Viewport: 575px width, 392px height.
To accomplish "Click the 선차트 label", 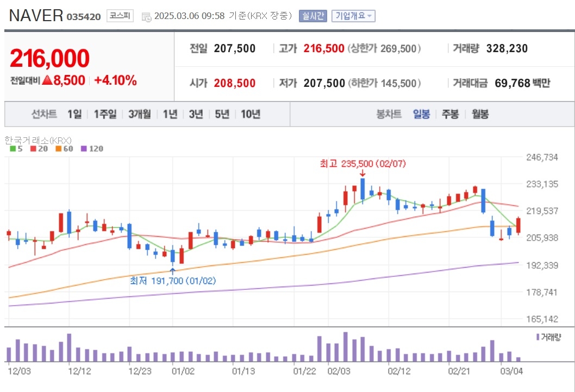I will pos(44,114).
